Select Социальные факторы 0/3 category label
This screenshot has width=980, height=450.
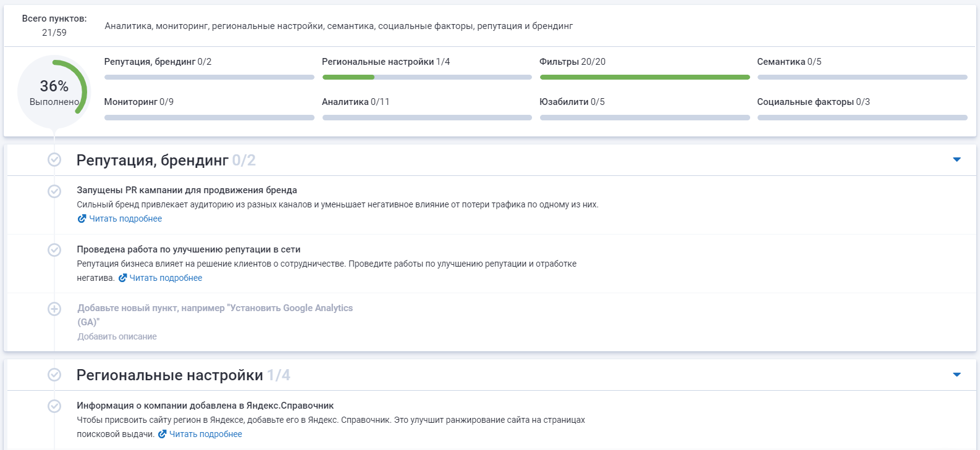point(813,102)
